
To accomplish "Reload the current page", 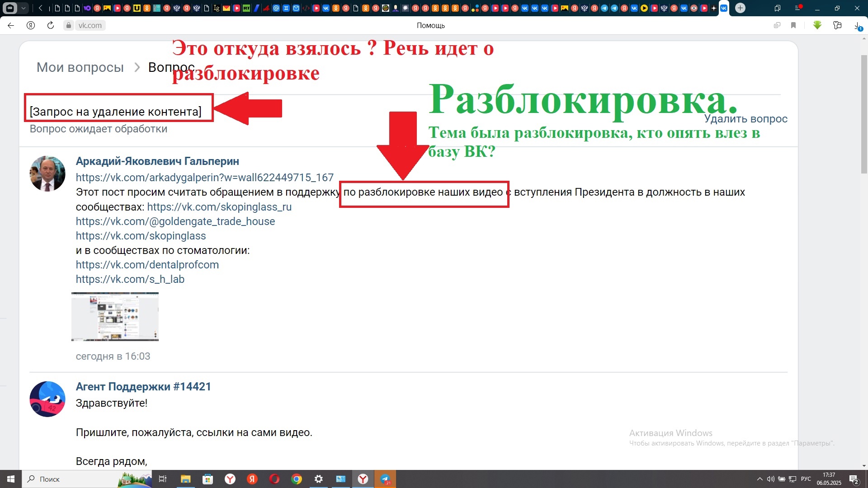I will coord(51,25).
